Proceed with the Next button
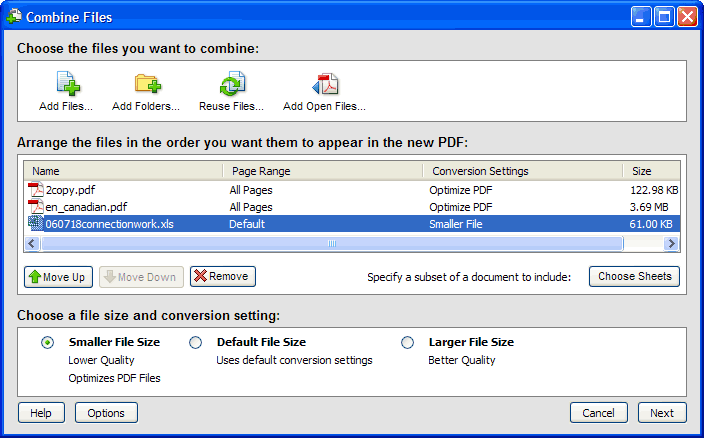The image size is (704, 438). 662,413
